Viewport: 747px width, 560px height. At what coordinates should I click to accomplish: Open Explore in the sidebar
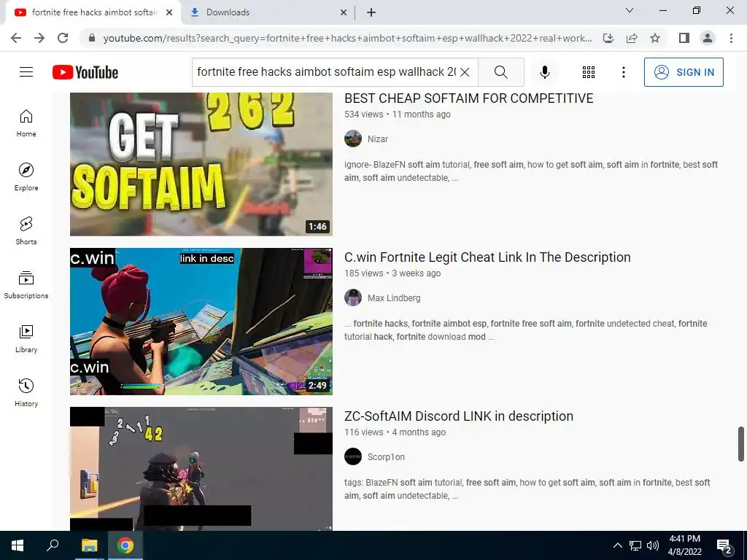point(26,177)
